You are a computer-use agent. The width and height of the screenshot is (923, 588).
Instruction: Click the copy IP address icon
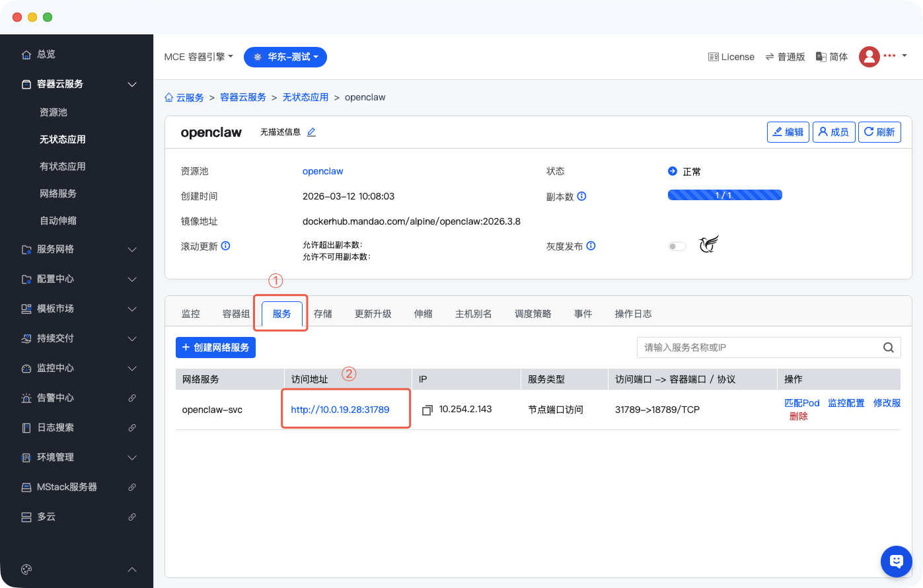click(427, 410)
